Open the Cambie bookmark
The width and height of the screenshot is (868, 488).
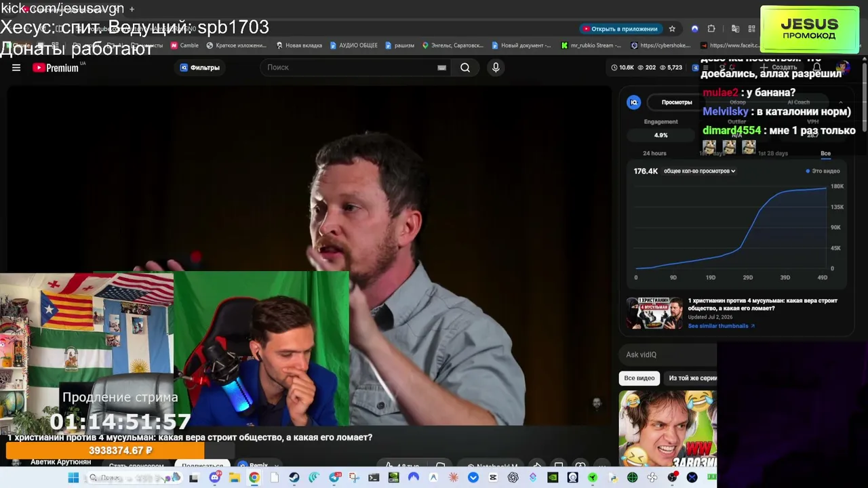185,45
